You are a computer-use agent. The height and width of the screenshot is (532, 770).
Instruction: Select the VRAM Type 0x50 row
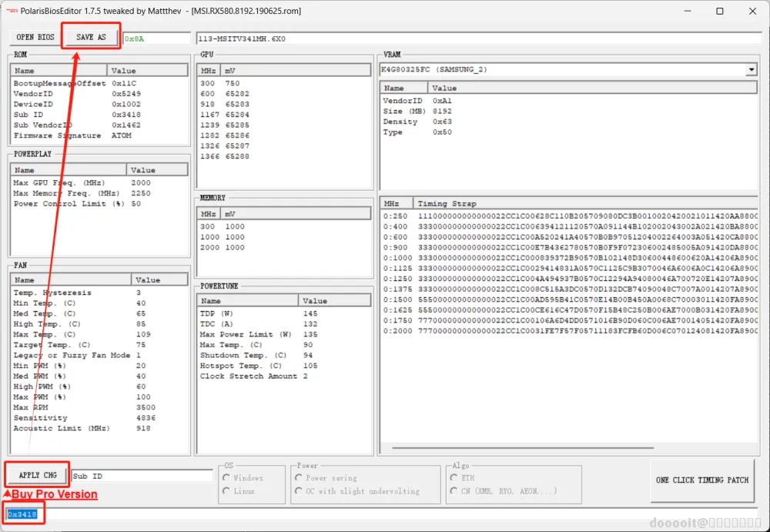point(569,132)
